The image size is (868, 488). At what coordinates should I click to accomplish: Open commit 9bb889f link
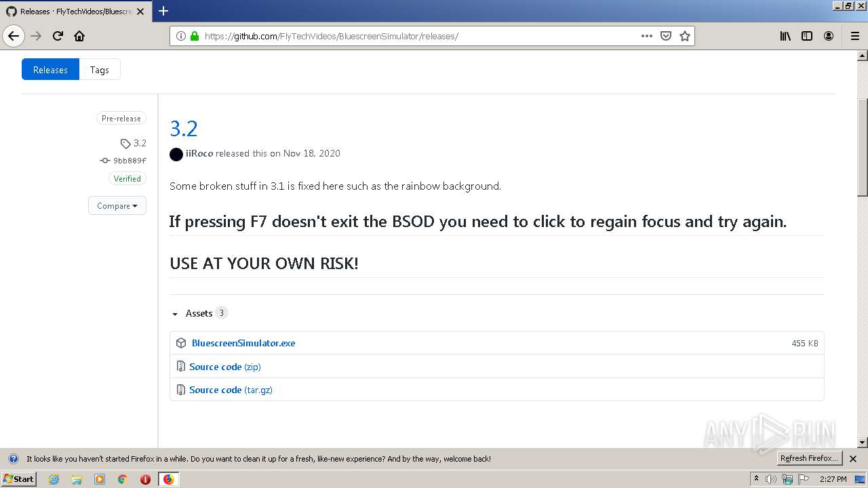point(130,161)
